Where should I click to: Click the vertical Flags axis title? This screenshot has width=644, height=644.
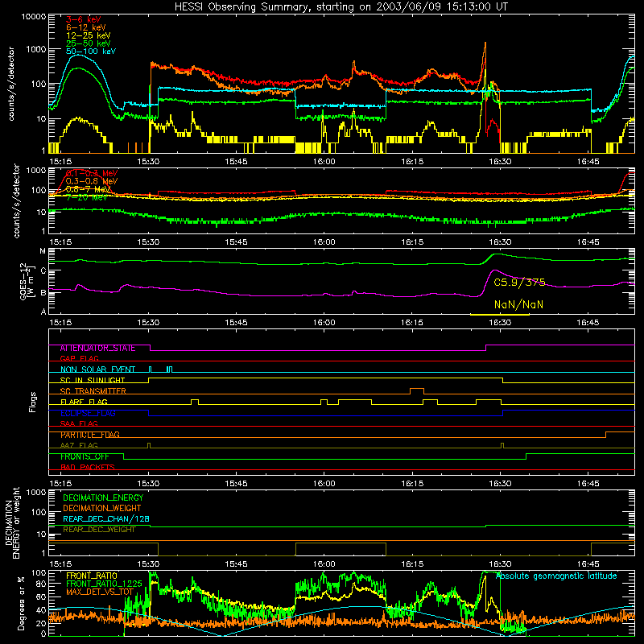33,402
